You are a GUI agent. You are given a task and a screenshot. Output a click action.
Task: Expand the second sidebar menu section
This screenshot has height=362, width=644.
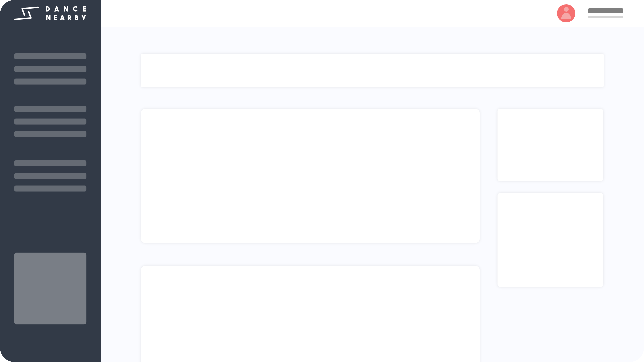(50, 109)
